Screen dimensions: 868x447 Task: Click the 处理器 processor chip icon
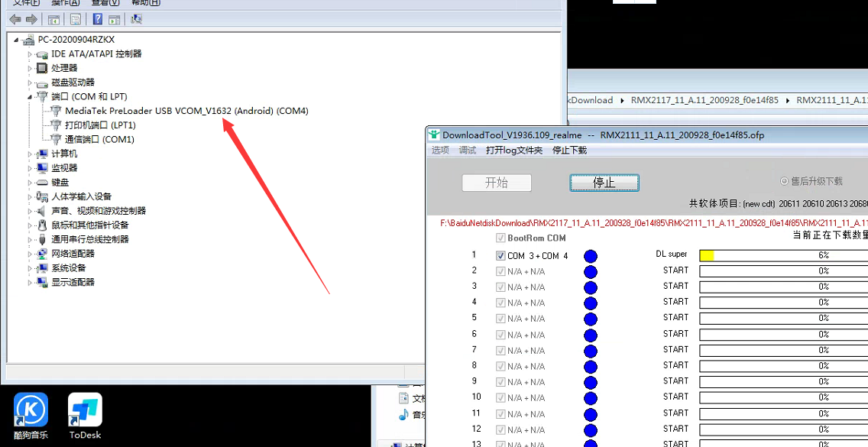tap(42, 68)
